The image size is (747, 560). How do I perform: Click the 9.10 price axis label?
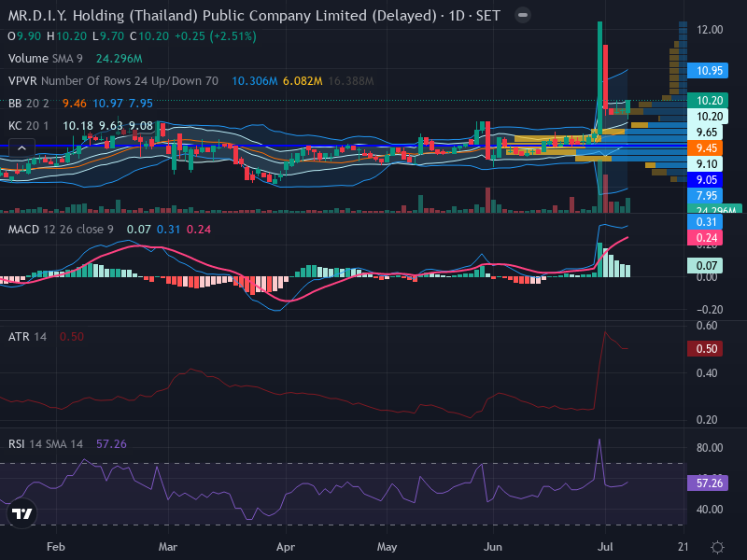tap(705, 164)
